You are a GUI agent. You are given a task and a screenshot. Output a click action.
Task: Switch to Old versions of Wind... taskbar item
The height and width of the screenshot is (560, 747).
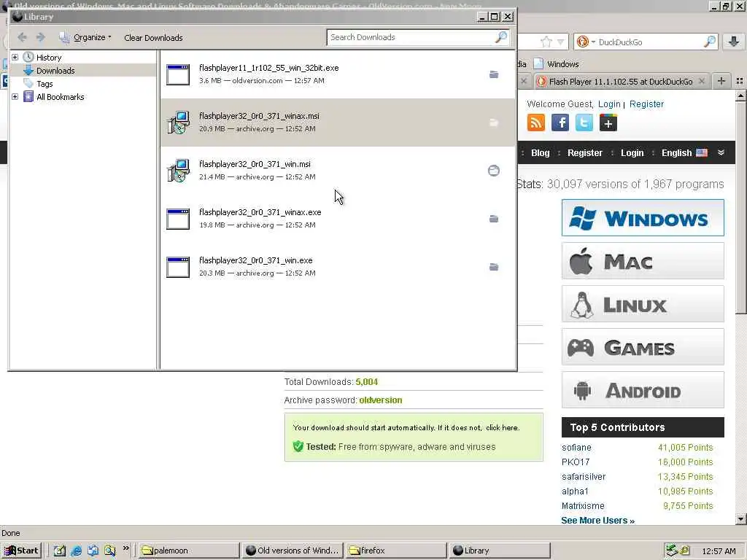pos(292,551)
